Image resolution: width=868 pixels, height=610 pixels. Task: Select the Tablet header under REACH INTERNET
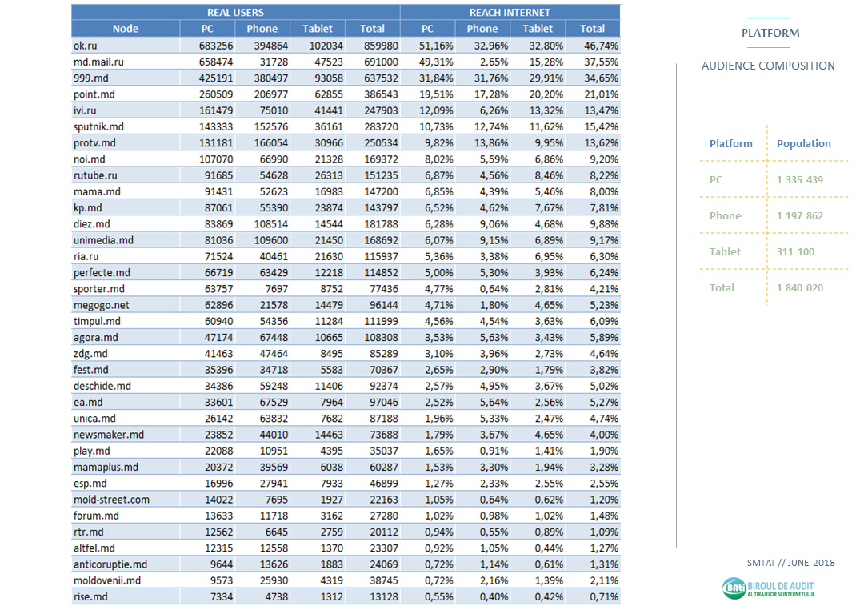click(538, 29)
